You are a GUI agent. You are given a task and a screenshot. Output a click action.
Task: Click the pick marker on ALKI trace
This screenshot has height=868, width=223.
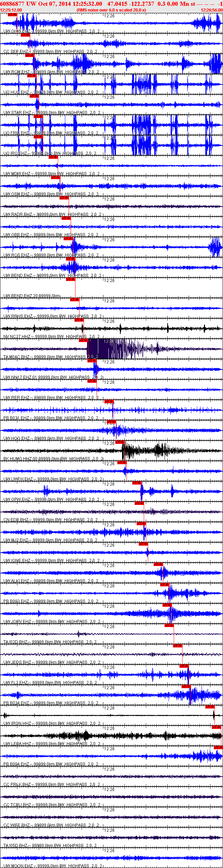158,564
